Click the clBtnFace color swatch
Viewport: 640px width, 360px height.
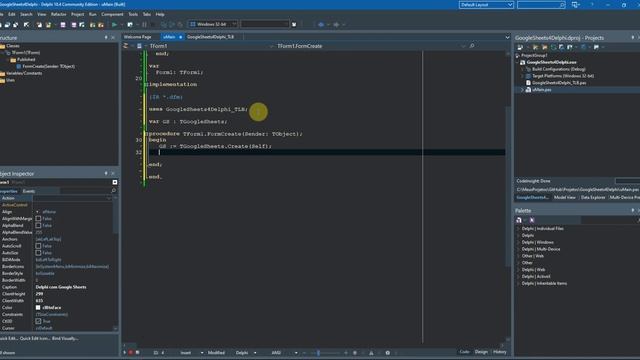coord(38,307)
